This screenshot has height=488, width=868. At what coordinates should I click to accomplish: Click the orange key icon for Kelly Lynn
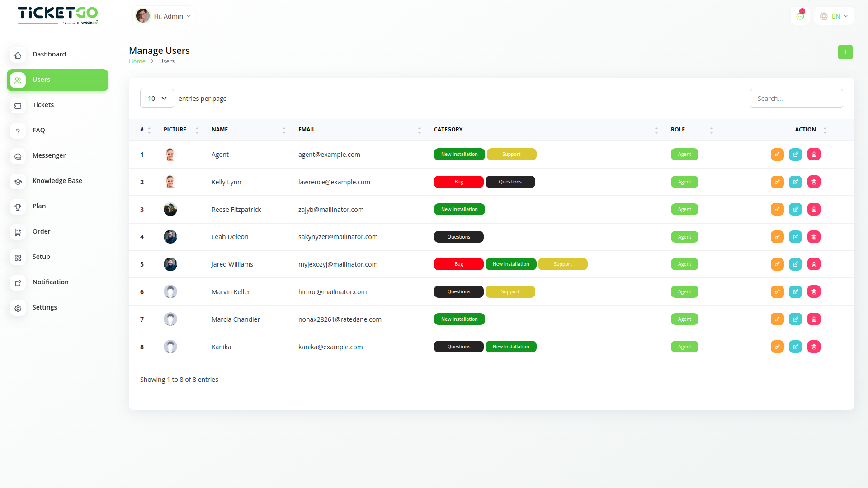(x=777, y=182)
